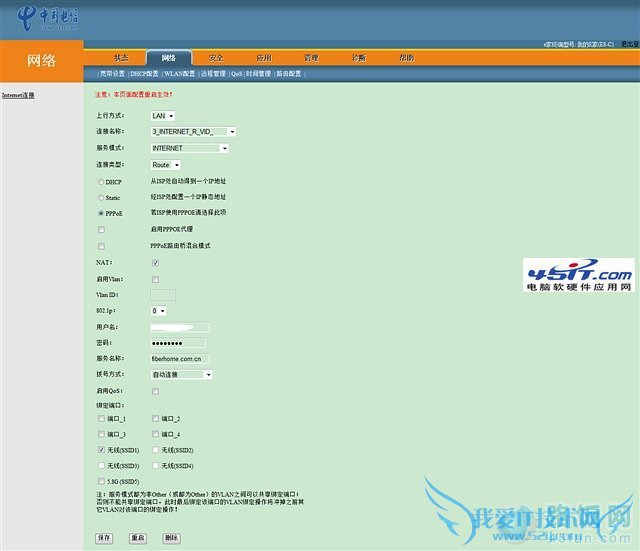Viewport: 640px width, 551px height.
Task: Switch to the 应用 (Application) tab
Action: tap(264, 58)
